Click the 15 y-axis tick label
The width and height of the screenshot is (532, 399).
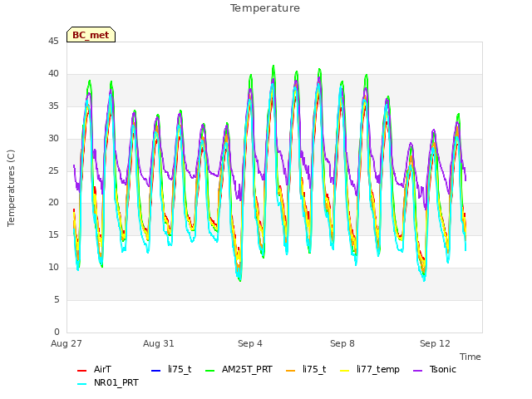coord(53,234)
